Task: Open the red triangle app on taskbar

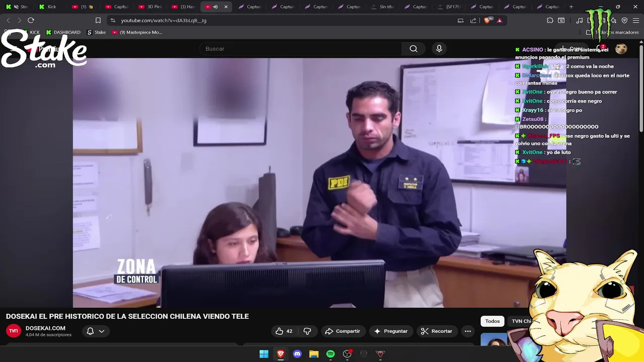Action: pos(380,354)
